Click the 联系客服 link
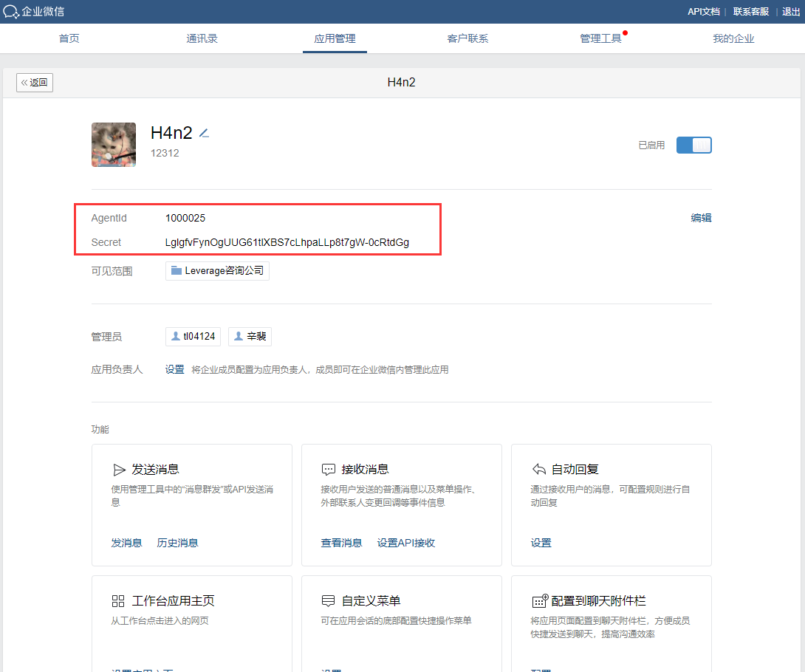The width and height of the screenshot is (805, 672). (750, 12)
